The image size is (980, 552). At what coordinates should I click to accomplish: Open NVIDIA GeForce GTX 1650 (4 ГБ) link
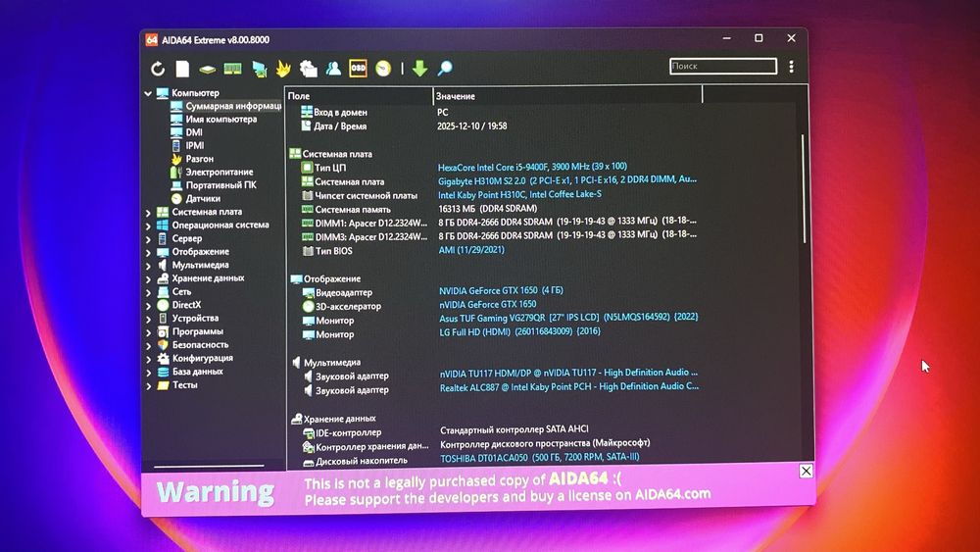[501, 290]
